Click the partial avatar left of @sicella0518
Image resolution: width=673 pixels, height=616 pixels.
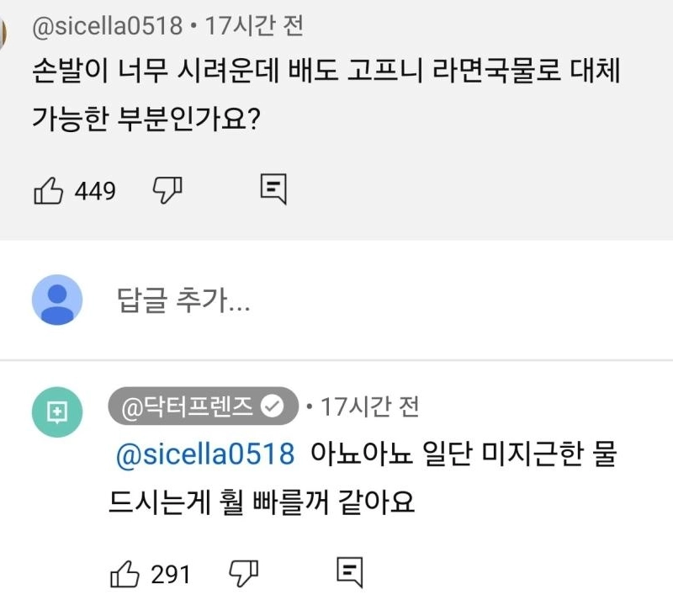pyautogui.click(x=3, y=34)
